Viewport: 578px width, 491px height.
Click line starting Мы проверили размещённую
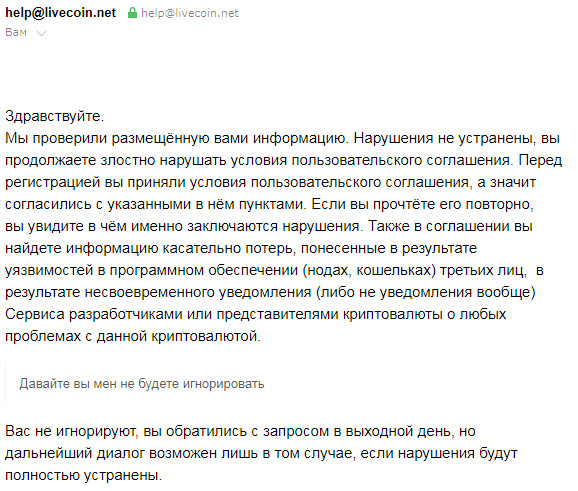point(283,138)
